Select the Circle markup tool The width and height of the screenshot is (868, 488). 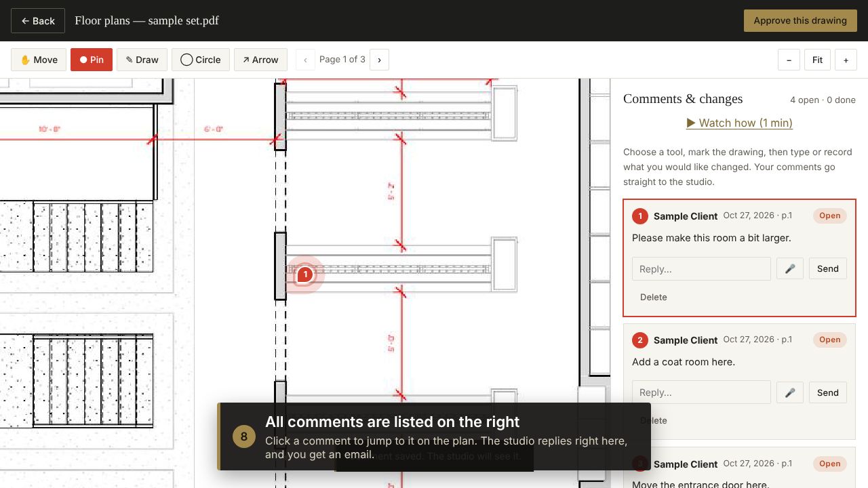(x=201, y=60)
